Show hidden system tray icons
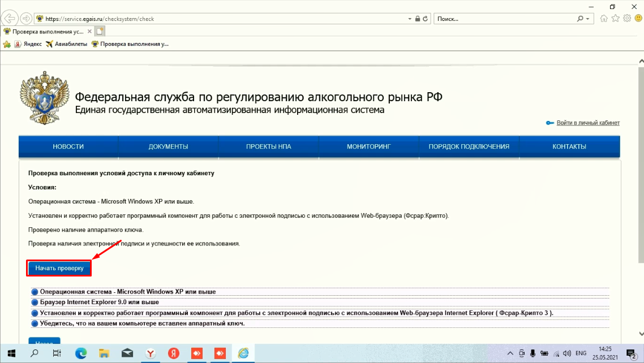This screenshot has width=644, height=363. click(510, 353)
